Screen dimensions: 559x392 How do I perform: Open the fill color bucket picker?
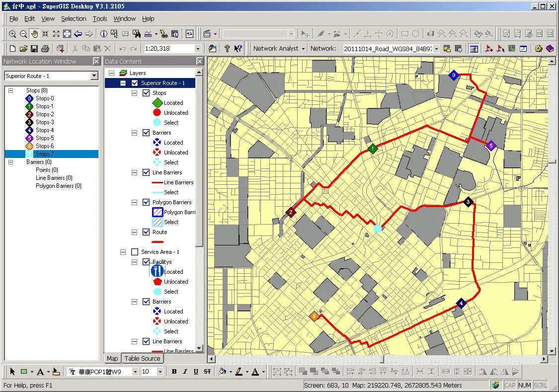tap(223, 372)
